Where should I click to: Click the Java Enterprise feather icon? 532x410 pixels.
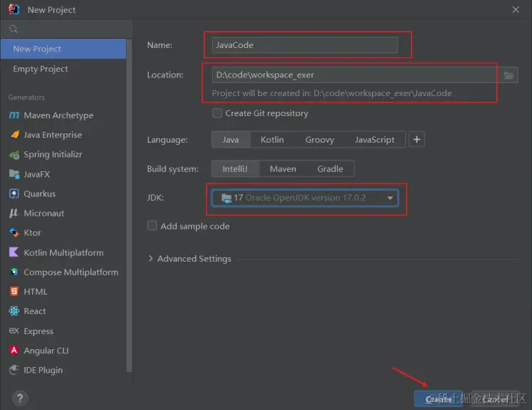(14, 135)
